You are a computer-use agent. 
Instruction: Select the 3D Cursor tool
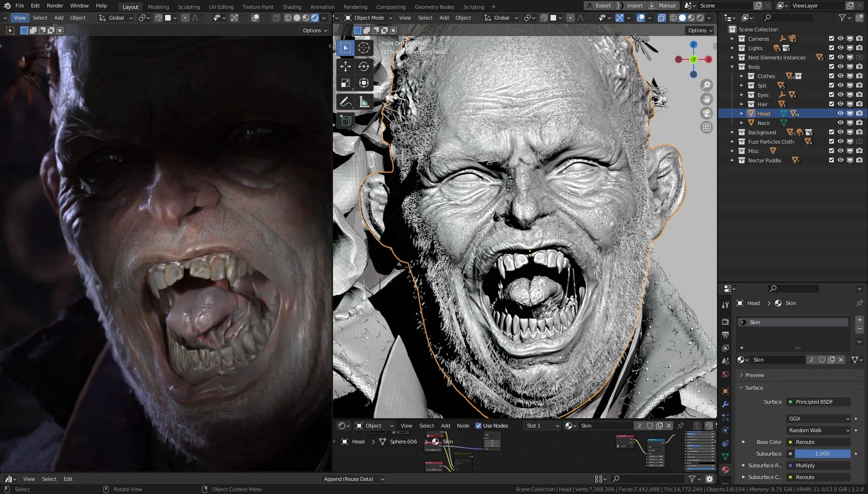[x=363, y=48]
